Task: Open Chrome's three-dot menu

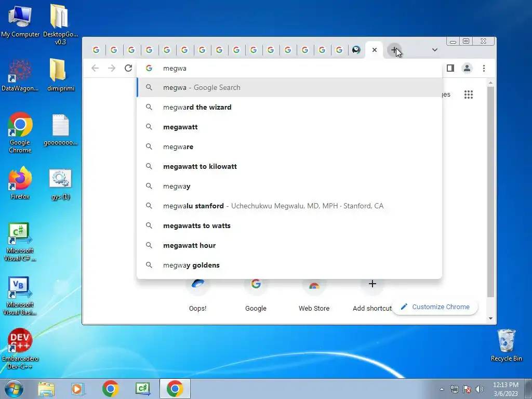Action: 484,68
